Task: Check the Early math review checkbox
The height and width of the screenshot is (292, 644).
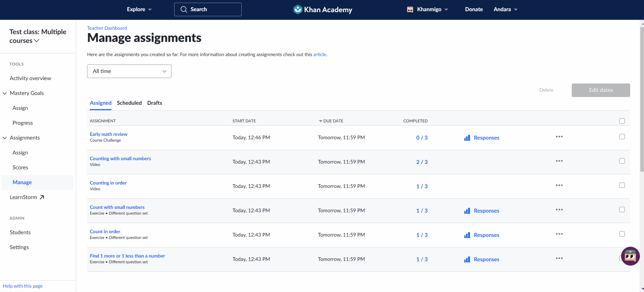Action: click(x=622, y=137)
